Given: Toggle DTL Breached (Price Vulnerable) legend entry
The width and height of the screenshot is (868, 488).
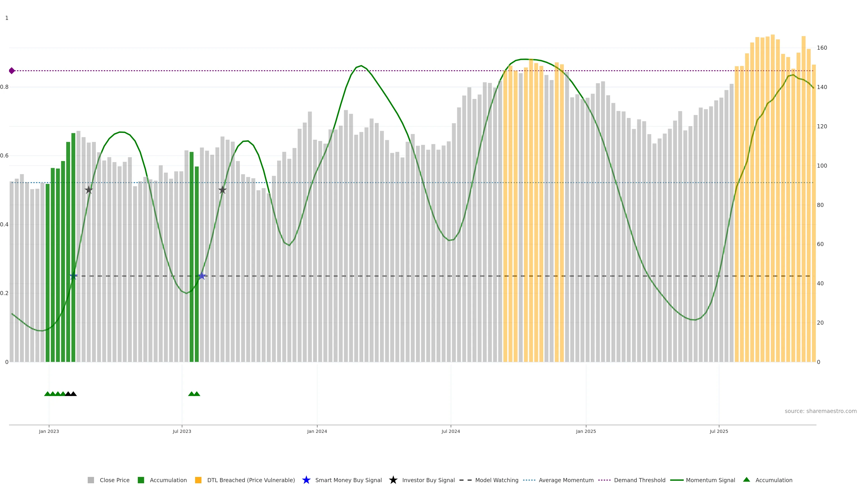Looking at the screenshot, I should pyautogui.click(x=251, y=480).
